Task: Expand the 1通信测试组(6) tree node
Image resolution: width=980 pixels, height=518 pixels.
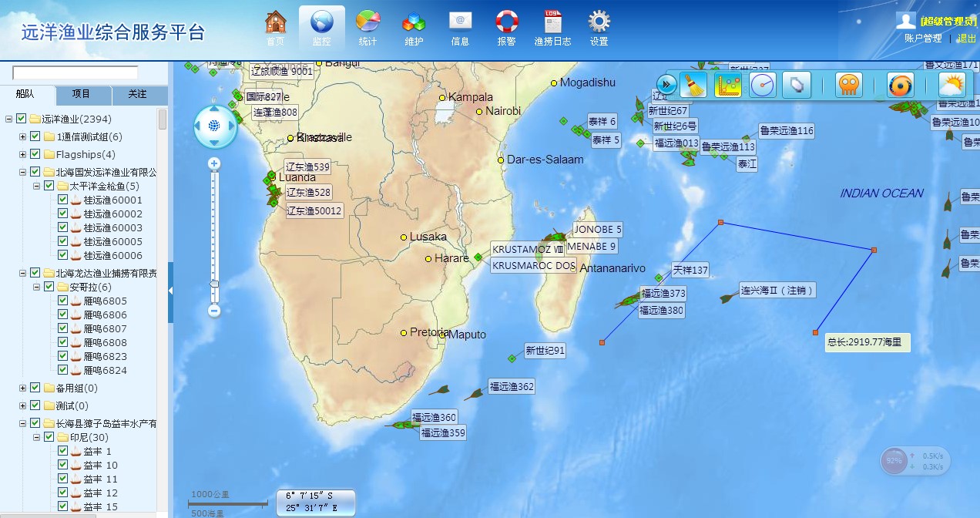Action: (23, 136)
